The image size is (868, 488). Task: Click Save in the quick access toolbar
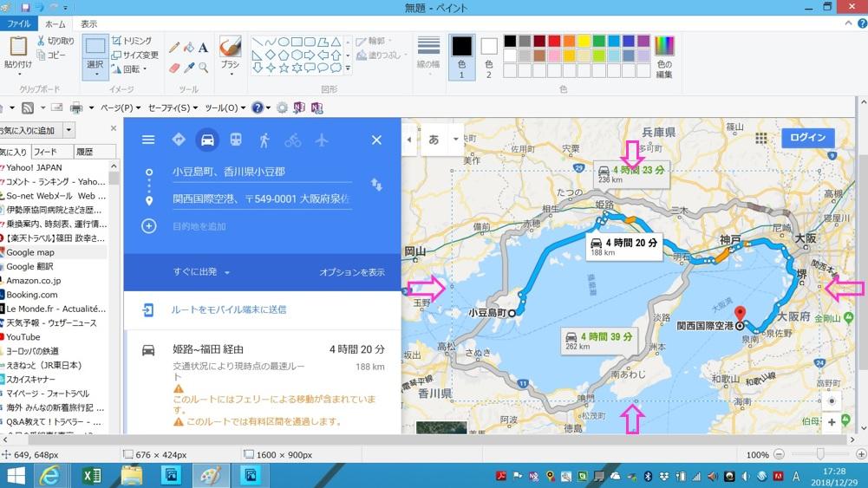coord(25,7)
